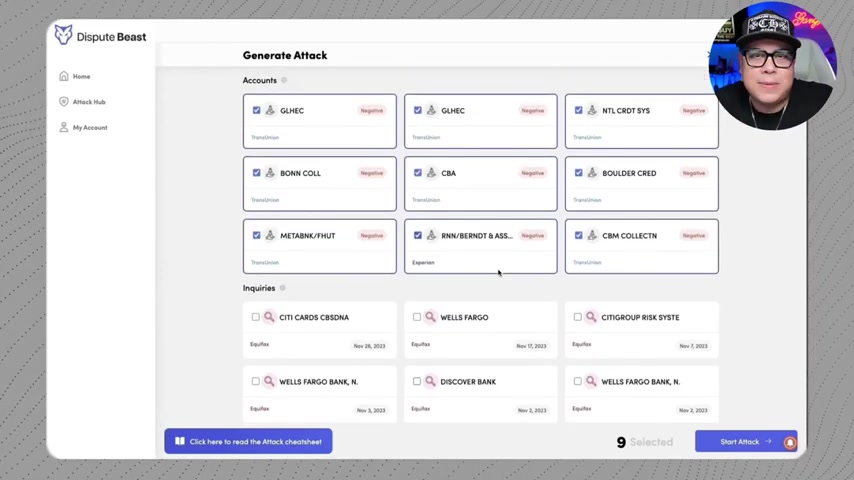Open the Attack Hub menu item
The image size is (854, 480).
83,102
